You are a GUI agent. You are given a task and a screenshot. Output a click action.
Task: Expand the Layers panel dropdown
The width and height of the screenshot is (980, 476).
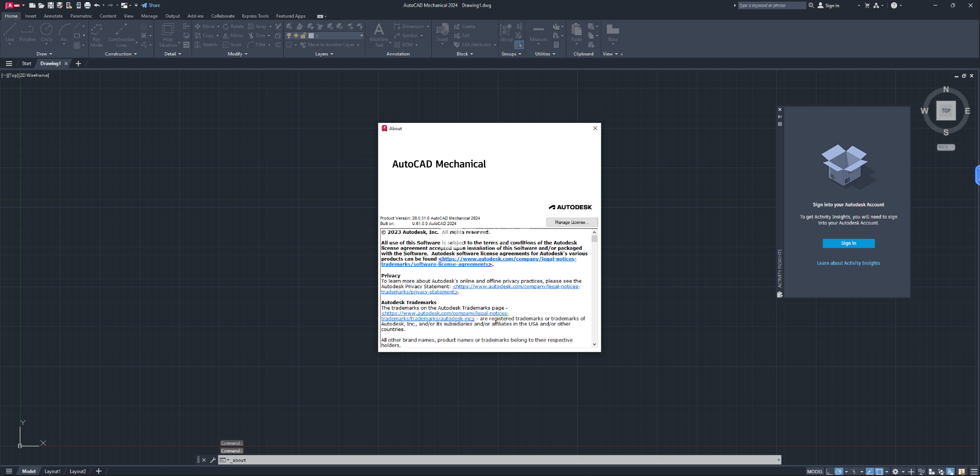(324, 54)
